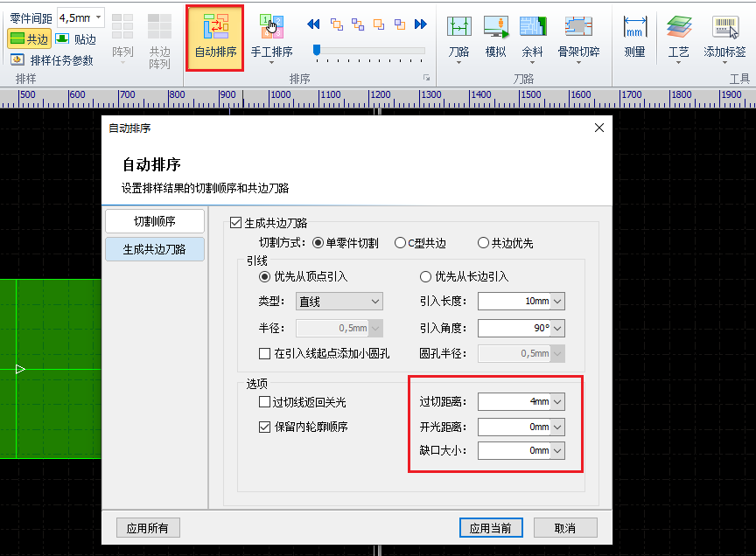
Task: Open the 过切距离 4mm dropdown arrow
Action: [557, 402]
